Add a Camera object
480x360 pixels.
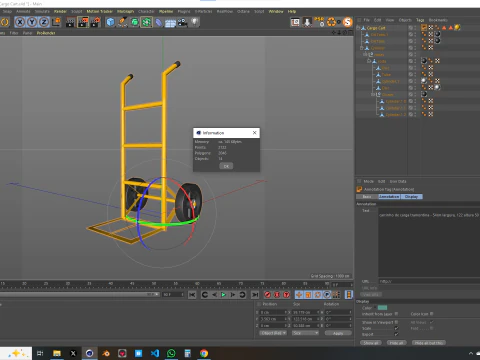(x=182, y=22)
